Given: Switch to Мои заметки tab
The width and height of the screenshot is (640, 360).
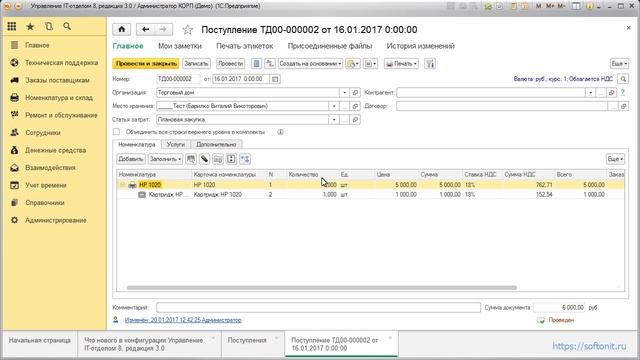Looking at the screenshot, I should 180,46.
